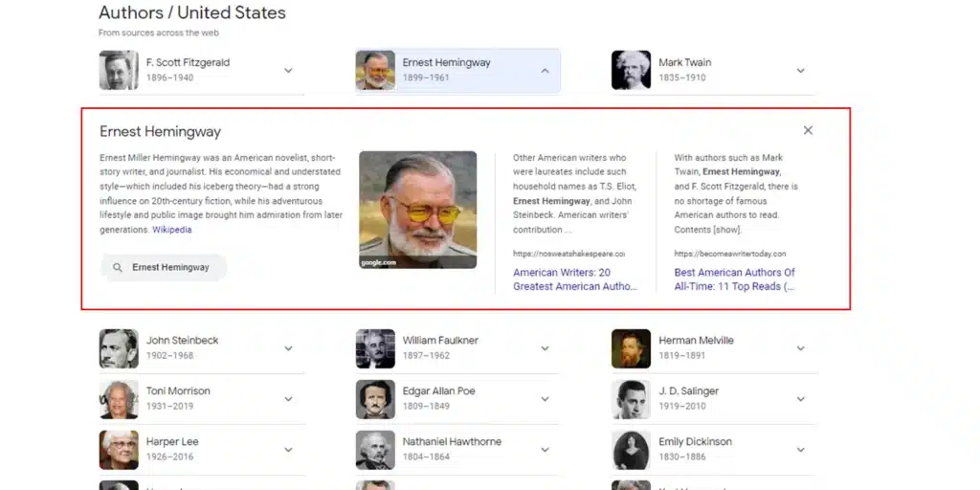Expand Emily Dickinson dropdown arrow
The height and width of the screenshot is (490, 980).
point(801,450)
